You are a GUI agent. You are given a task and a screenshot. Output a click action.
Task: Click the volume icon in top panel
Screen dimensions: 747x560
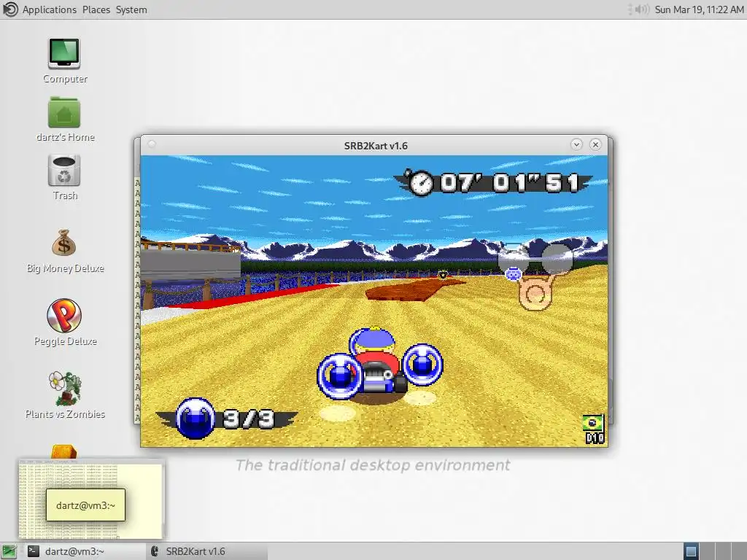point(642,9)
